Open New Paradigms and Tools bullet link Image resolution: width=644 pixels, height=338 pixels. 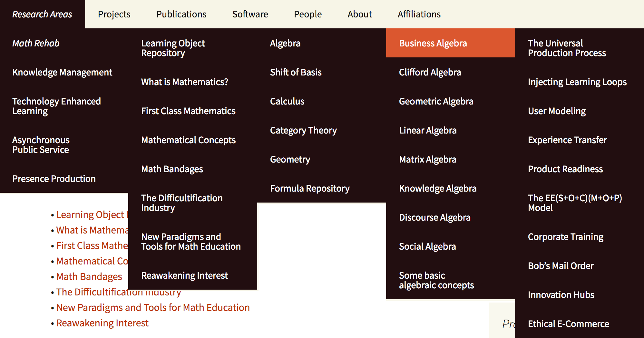click(153, 307)
